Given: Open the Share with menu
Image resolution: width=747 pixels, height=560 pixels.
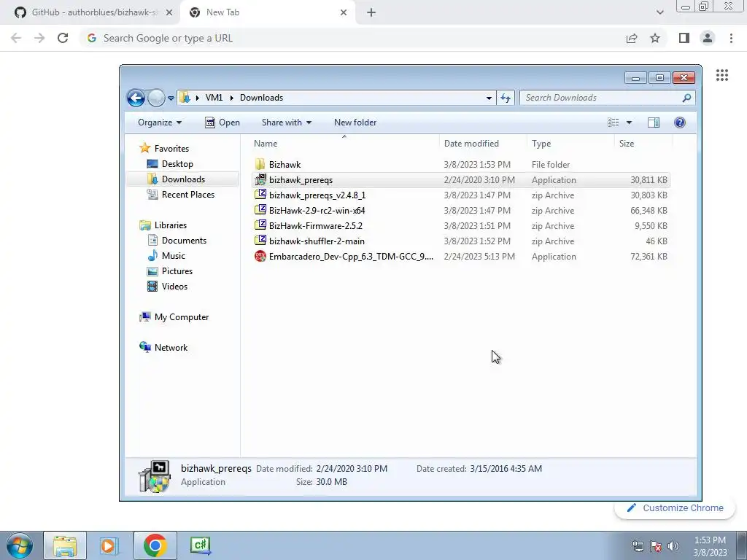Looking at the screenshot, I should 286,122.
